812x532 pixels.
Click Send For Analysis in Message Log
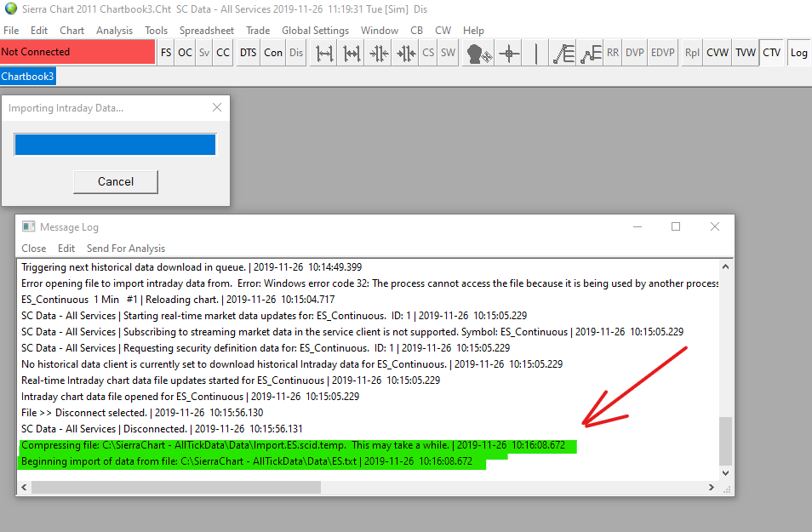tap(126, 249)
